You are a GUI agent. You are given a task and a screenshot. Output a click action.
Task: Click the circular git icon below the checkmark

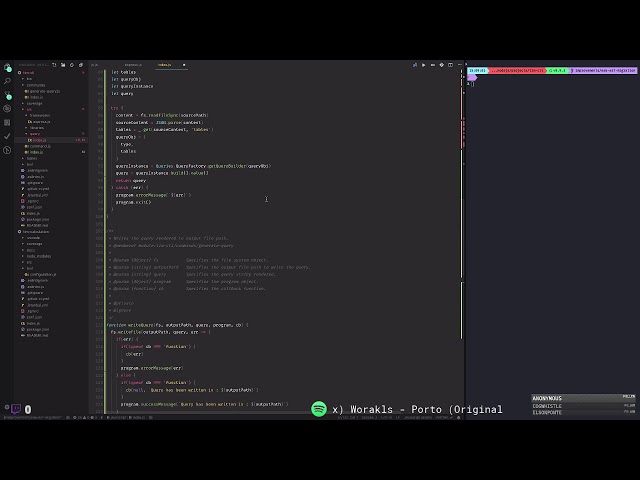click(7, 150)
